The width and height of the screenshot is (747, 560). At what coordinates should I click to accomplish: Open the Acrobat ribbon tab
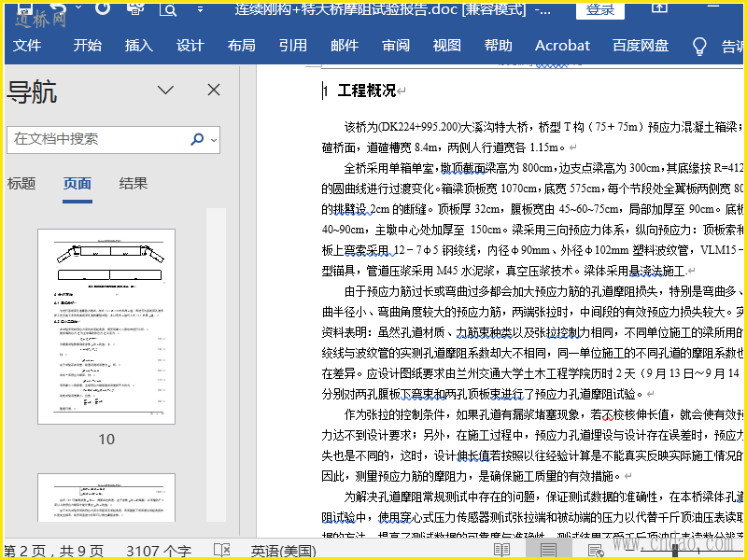562,46
